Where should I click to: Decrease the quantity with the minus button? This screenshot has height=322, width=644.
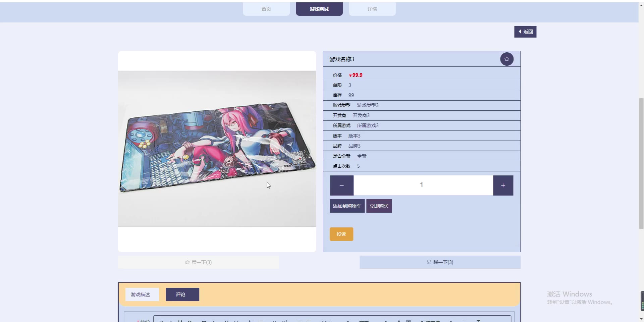tap(342, 185)
